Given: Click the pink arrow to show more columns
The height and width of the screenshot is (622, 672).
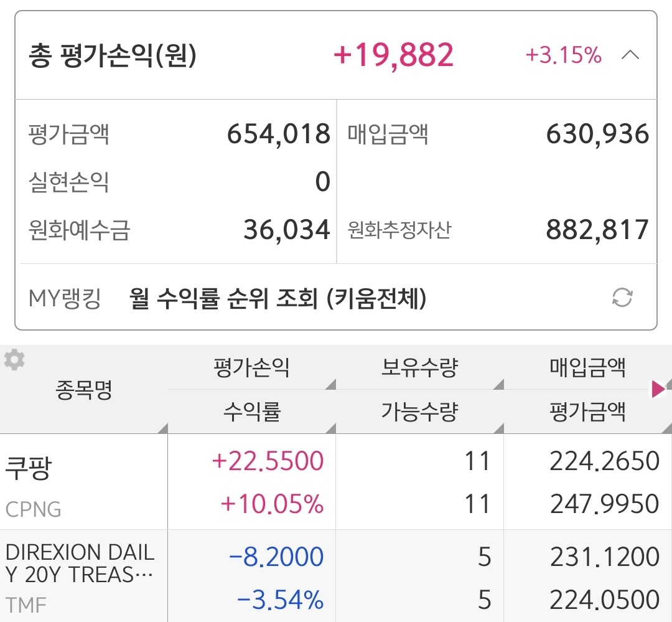Looking at the screenshot, I should coord(658,390).
